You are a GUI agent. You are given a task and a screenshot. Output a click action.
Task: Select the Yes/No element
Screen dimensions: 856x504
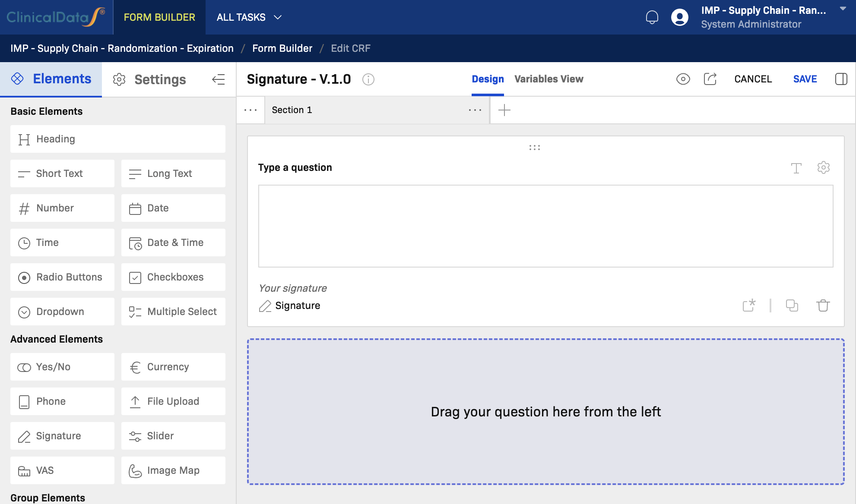tap(62, 367)
